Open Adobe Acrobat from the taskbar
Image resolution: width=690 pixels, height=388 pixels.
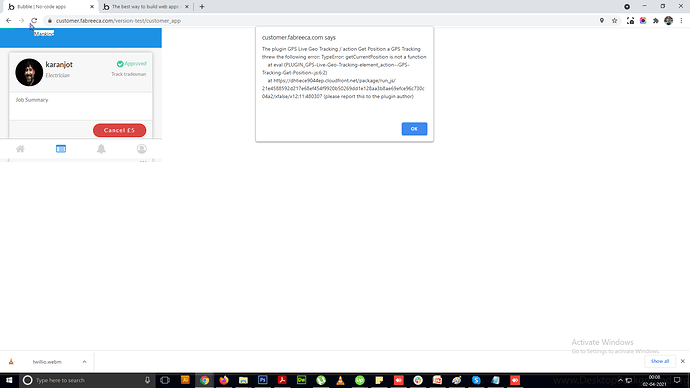tap(282, 380)
